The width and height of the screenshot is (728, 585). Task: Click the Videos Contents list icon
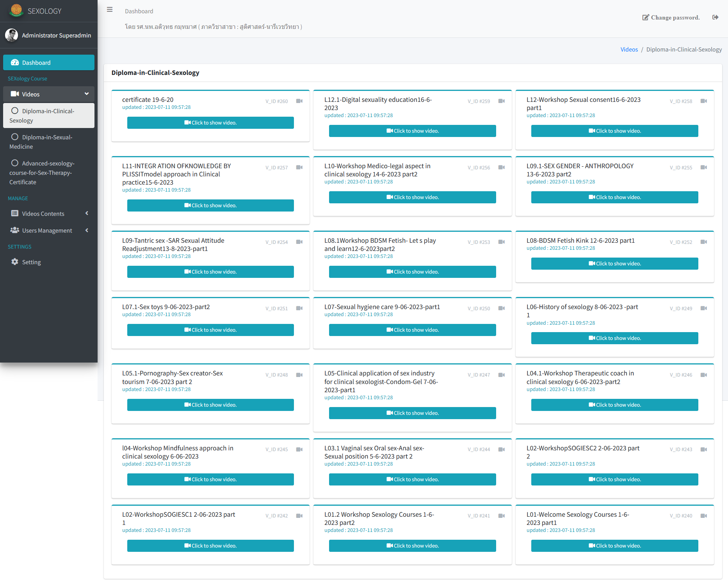[15, 213]
